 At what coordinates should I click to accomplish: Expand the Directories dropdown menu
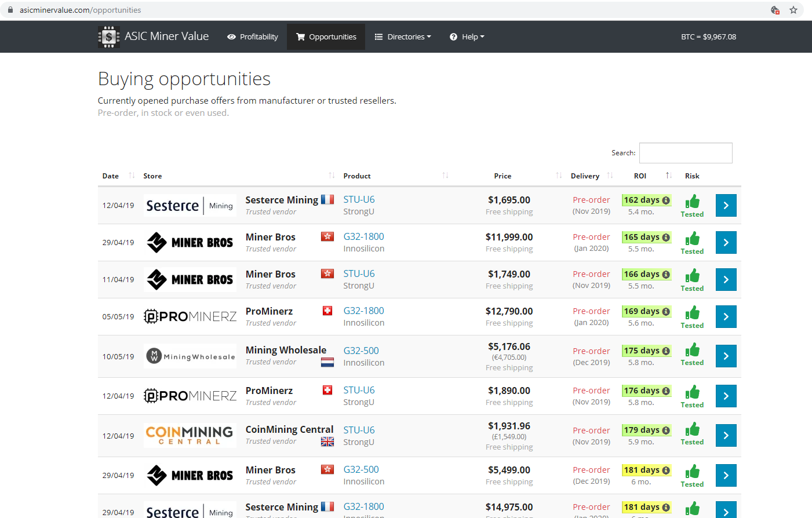pos(403,37)
